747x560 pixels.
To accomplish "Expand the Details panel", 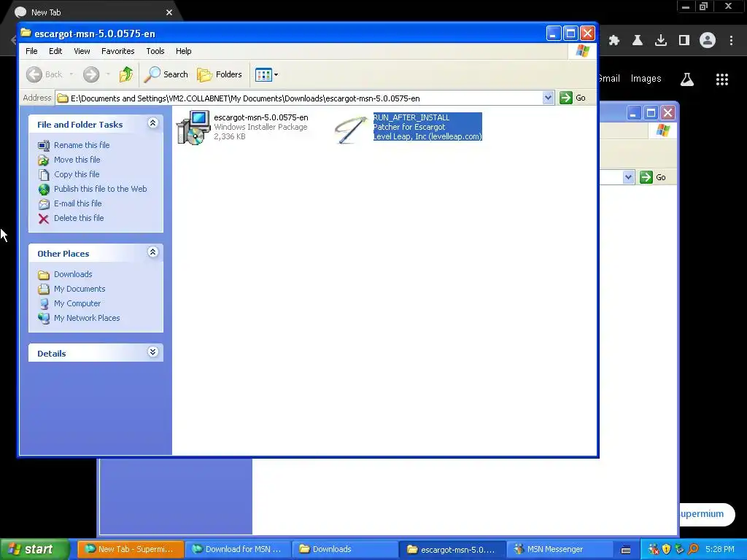I will (152, 352).
